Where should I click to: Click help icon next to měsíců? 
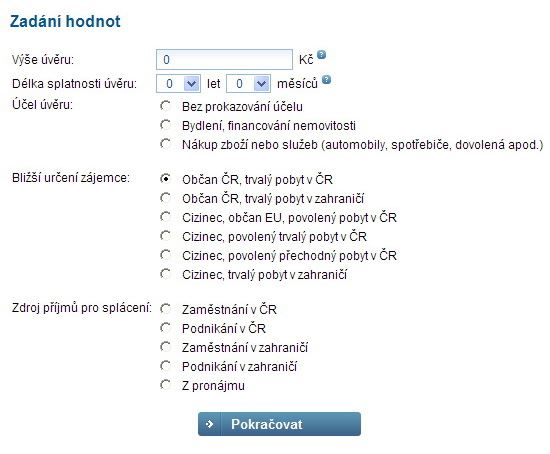click(326, 80)
